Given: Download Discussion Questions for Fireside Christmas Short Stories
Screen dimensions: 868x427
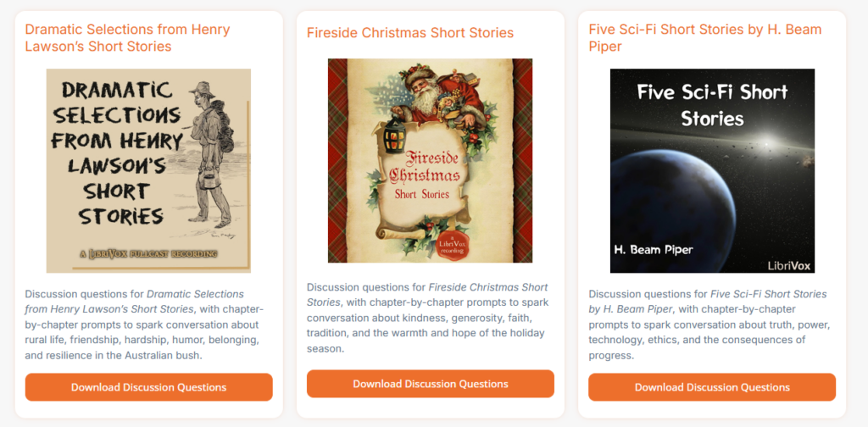Looking at the screenshot, I should pos(430,384).
